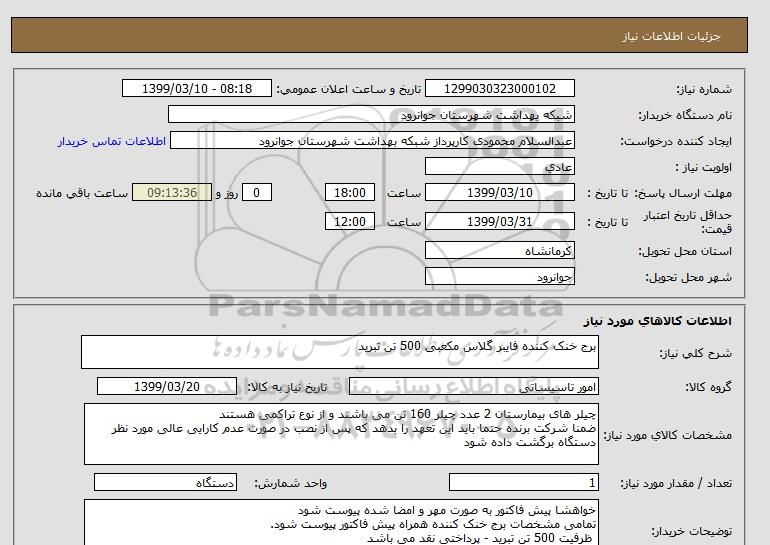
Task: Click the text ساعت باقی مانده
Action: coord(82,193)
